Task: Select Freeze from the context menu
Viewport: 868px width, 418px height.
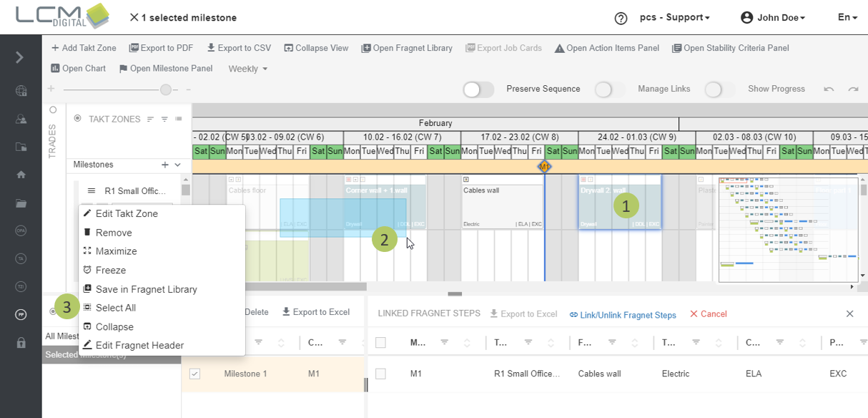Action: coord(111,270)
